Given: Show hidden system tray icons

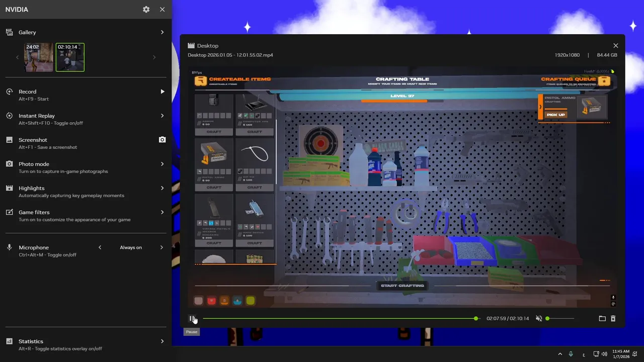Looking at the screenshot, I should (559, 354).
